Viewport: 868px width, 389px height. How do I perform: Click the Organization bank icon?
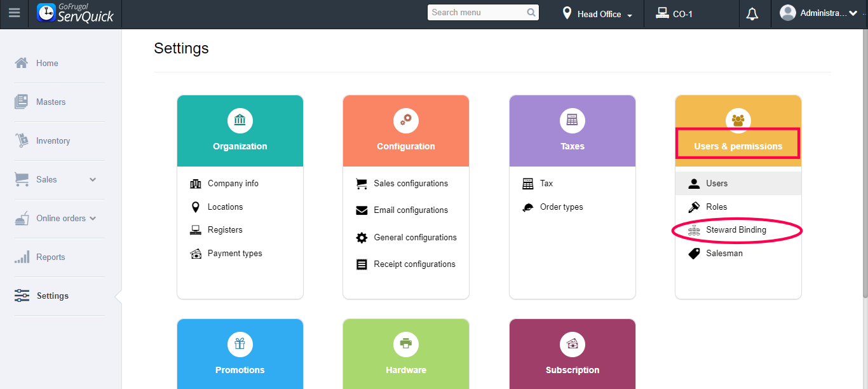click(x=240, y=120)
